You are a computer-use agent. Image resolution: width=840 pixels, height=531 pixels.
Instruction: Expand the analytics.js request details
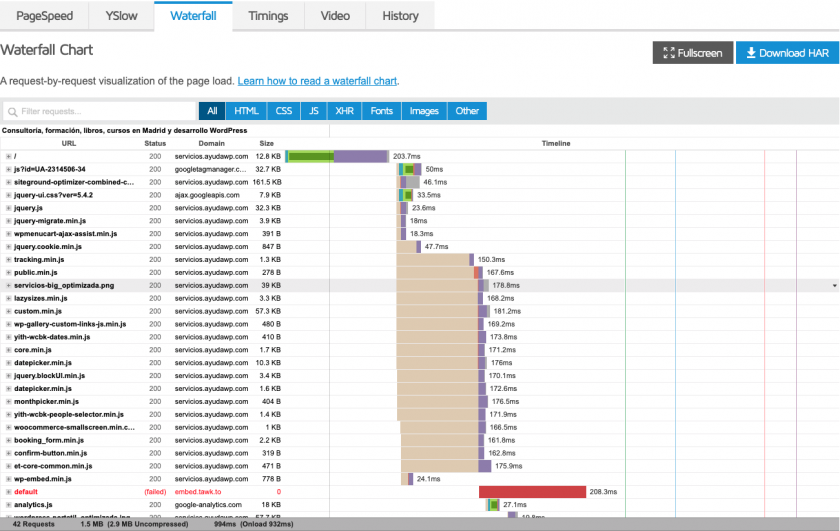click(8, 505)
